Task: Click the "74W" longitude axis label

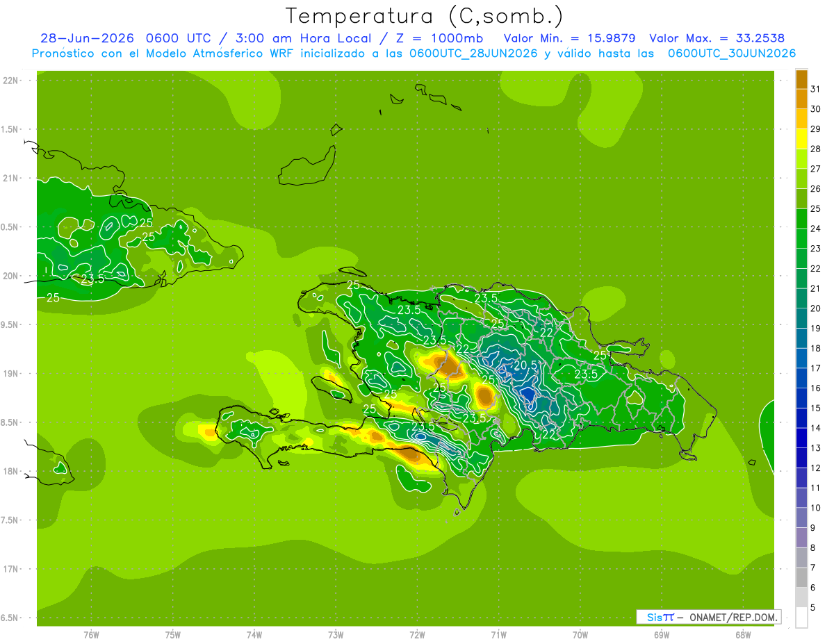Action: [254, 635]
